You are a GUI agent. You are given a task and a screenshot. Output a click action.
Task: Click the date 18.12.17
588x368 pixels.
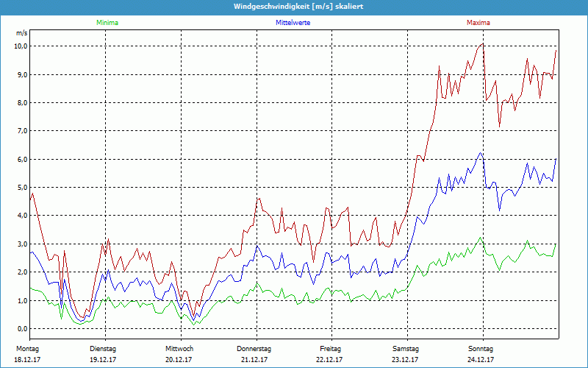pyautogui.click(x=27, y=360)
